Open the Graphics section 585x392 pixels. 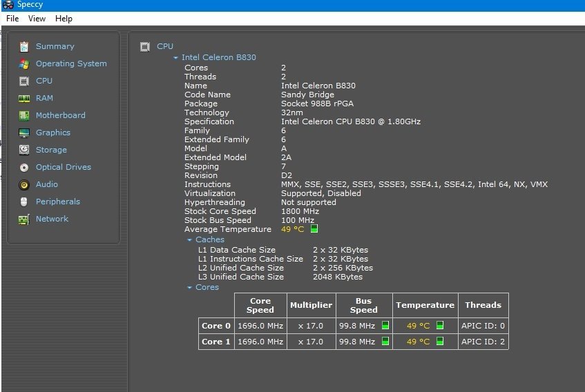point(53,133)
